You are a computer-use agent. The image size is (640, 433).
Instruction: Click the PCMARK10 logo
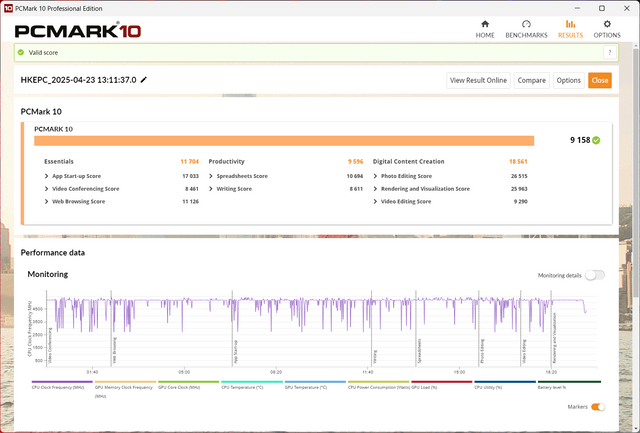coord(78,31)
